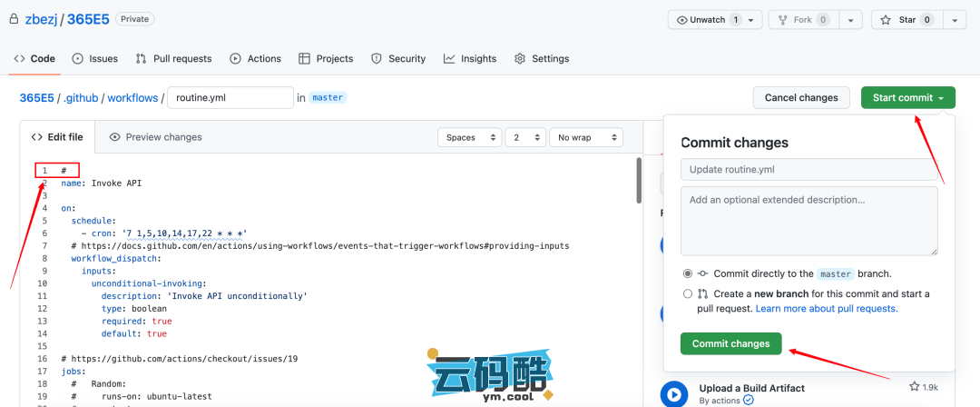Open repository Settings tab
Viewport: 980px width, 407px height.
coord(542,58)
